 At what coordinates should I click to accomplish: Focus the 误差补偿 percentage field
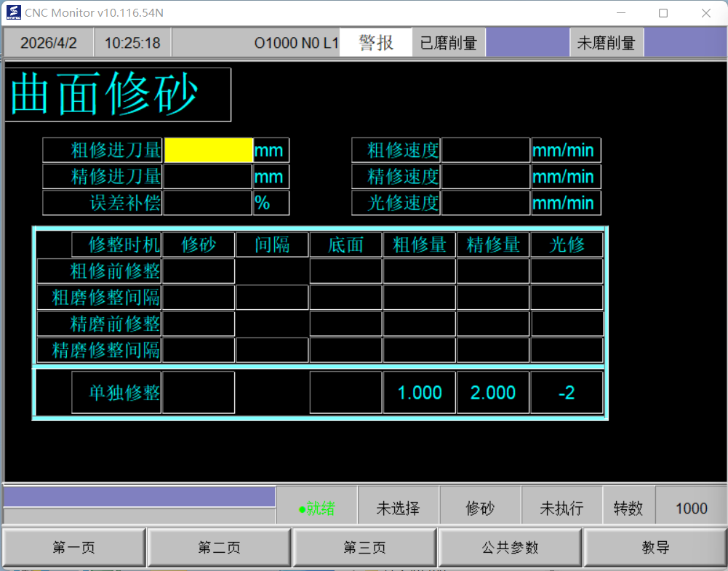208,203
